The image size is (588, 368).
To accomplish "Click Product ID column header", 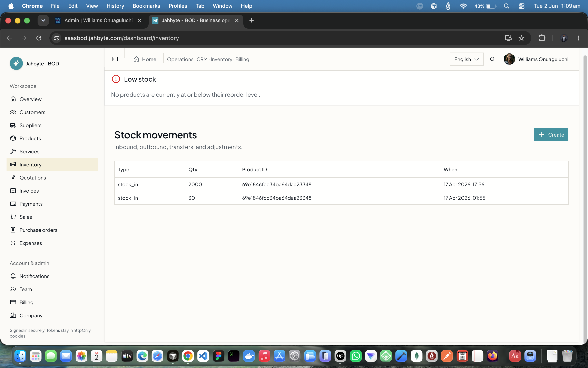I will [x=254, y=169].
